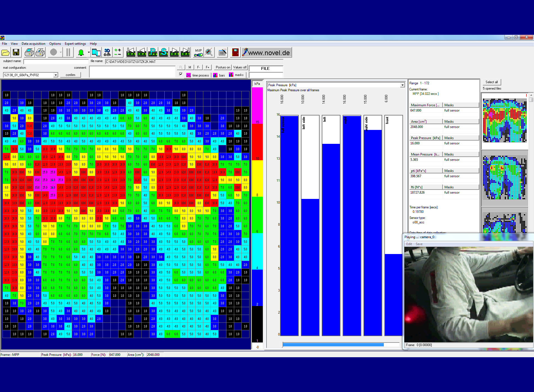Image resolution: width=534 pixels, height=392 pixels.
Task: Open the mat configuration dropdown
Action: 56,75
